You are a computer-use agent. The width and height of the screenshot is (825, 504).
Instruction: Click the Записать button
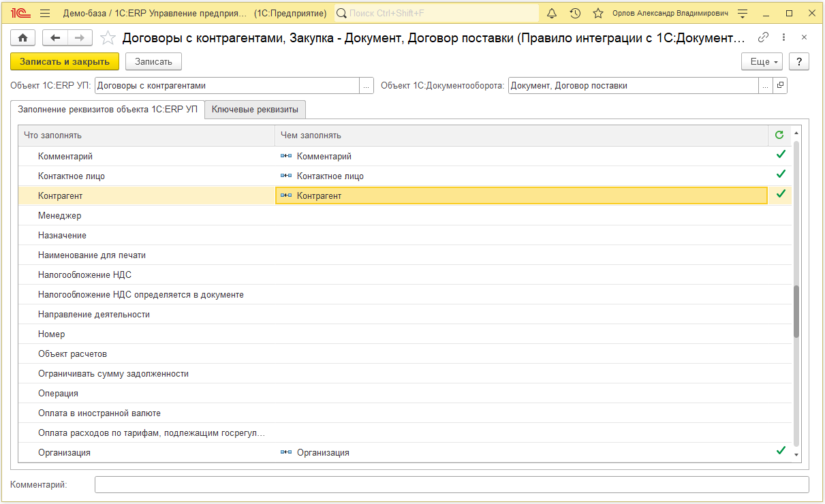(153, 61)
